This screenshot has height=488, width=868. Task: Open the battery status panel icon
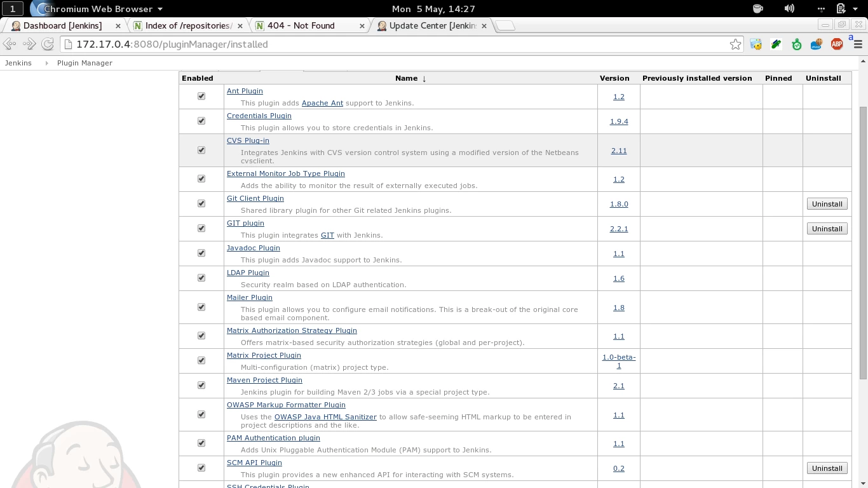841,8
